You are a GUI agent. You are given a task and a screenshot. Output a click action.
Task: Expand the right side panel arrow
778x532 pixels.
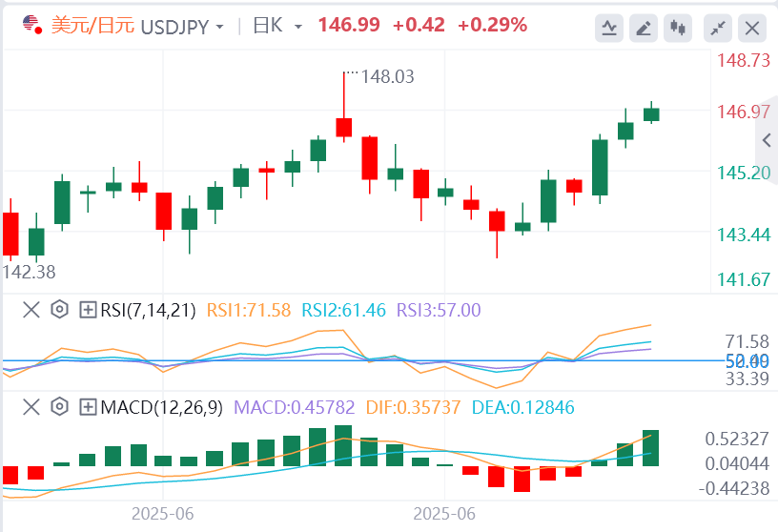[x=768, y=141]
